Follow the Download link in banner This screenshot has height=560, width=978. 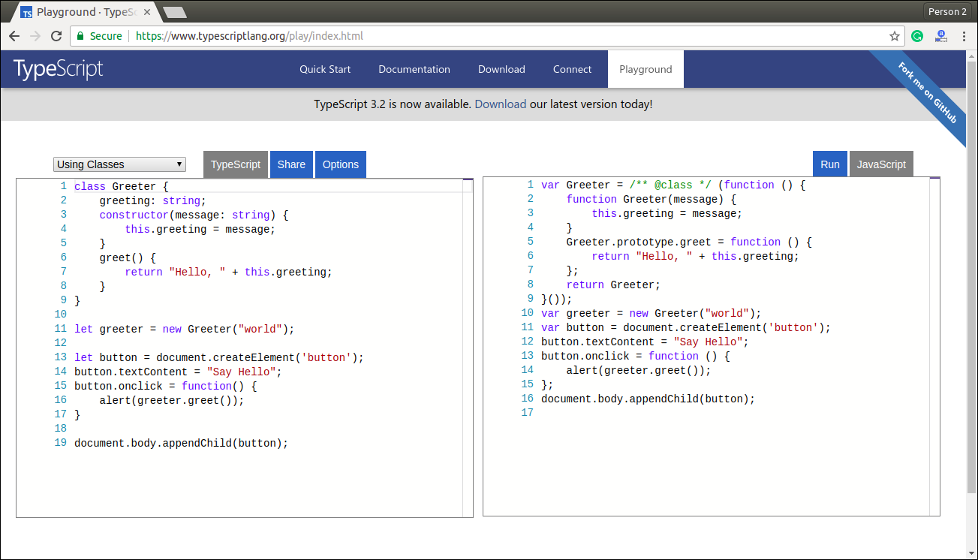point(501,104)
